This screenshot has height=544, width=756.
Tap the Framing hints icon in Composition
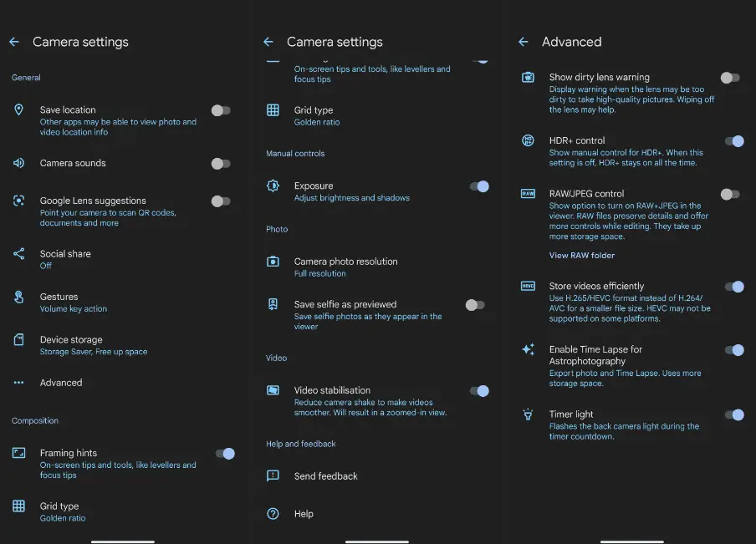click(18, 453)
